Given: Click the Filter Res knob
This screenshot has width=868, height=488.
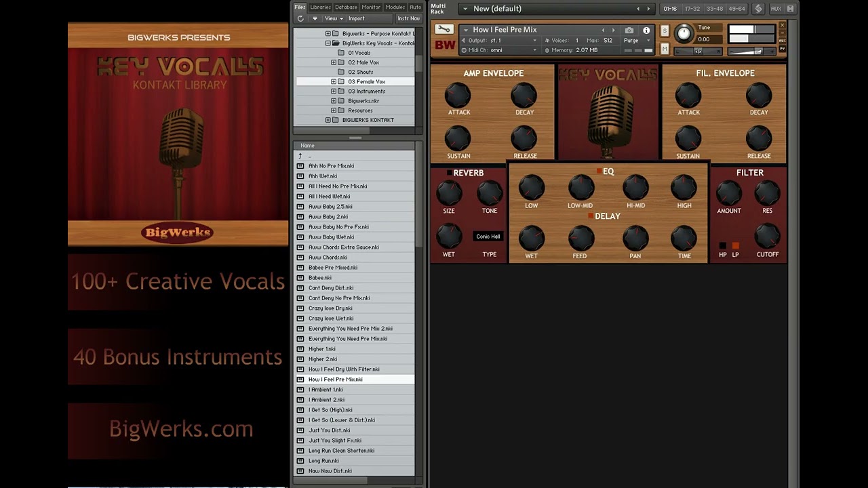Looking at the screenshot, I should pos(768,194).
